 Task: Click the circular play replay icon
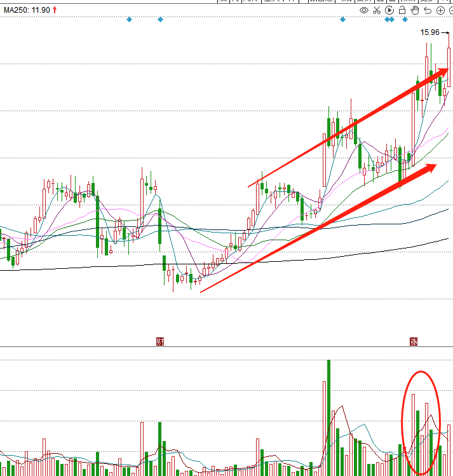pyautogui.click(x=389, y=10)
